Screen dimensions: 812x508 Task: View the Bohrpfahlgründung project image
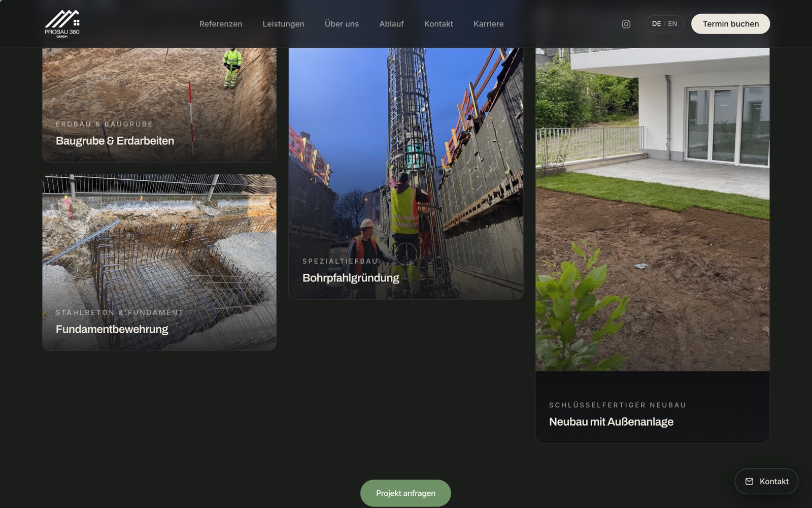click(405, 173)
